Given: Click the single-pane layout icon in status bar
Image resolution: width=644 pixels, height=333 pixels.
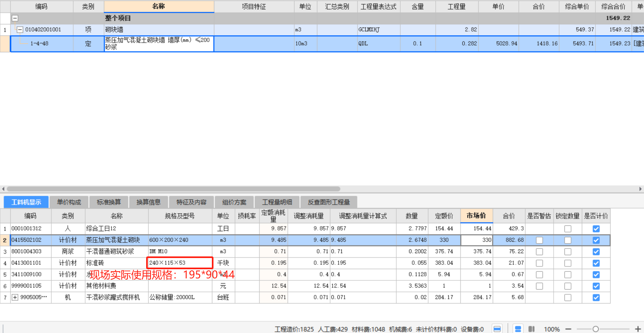Looking at the screenshot, I should (497, 329).
